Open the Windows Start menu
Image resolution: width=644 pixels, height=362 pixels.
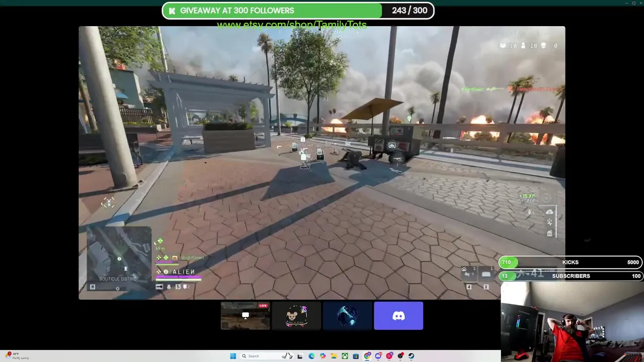233,356
